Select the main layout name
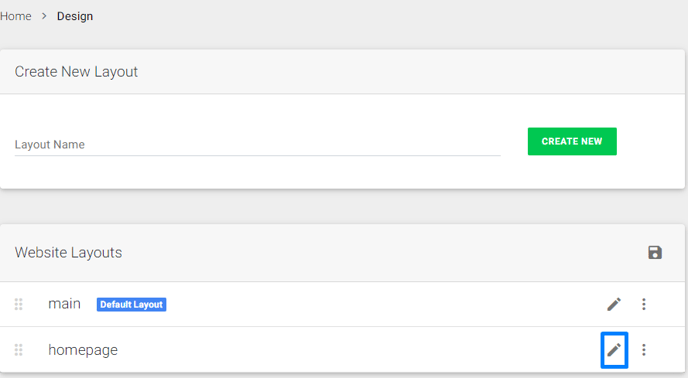Viewport: 688px width, 378px height. point(64,304)
